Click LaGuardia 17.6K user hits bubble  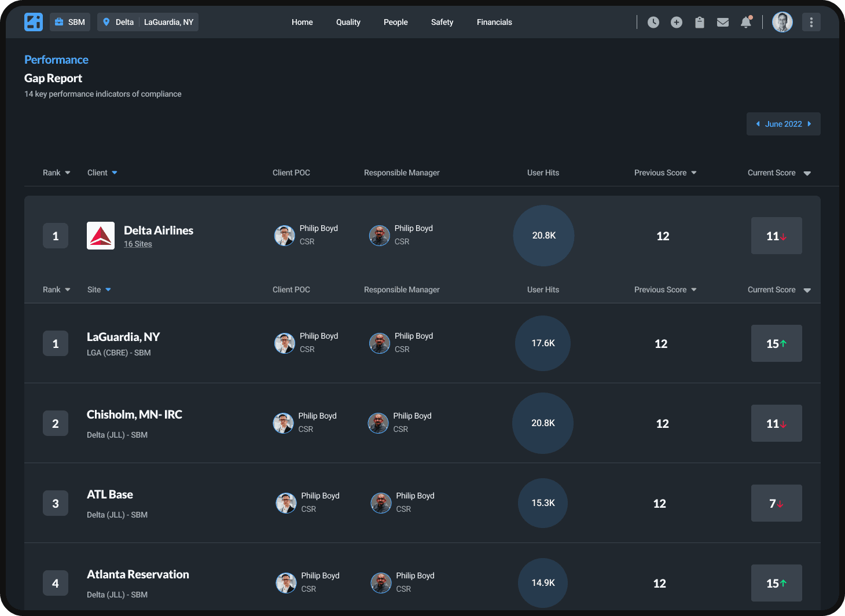543,343
